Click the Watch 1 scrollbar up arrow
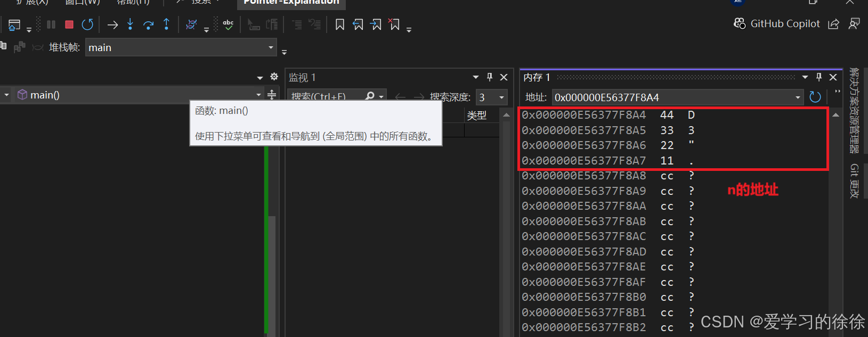 (506, 115)
